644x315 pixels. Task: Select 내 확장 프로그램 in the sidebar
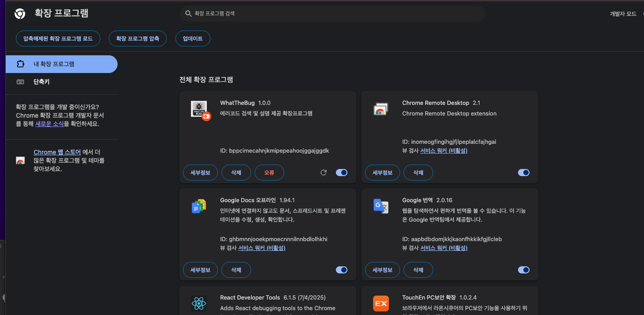(61, 64)
